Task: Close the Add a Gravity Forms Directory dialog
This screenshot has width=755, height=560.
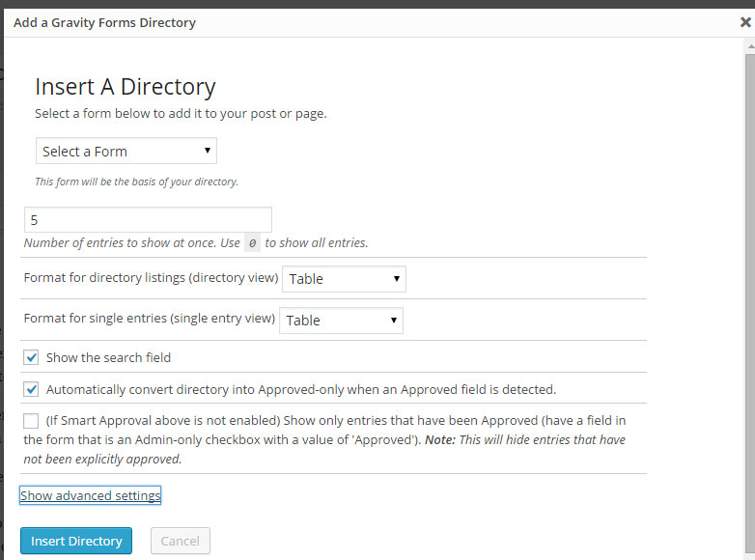Action: (745, 22)
